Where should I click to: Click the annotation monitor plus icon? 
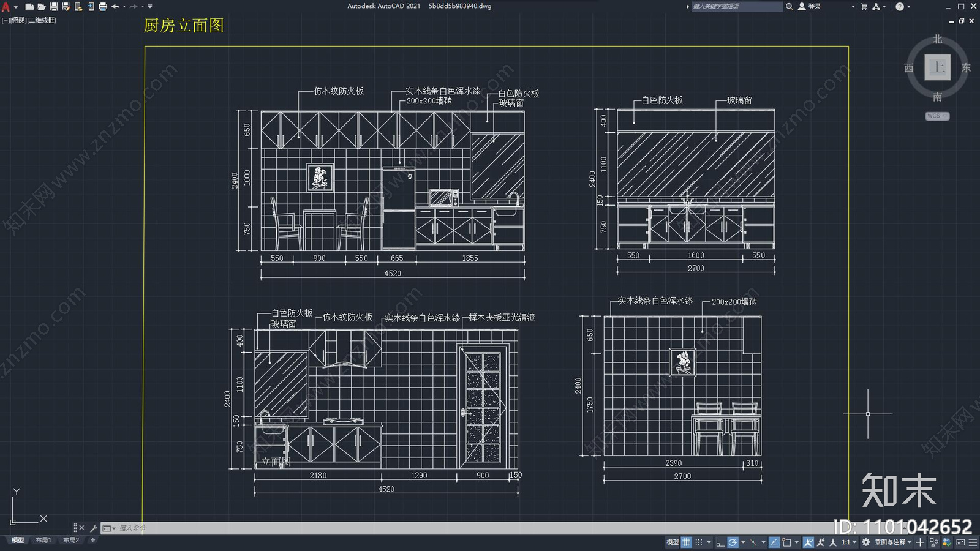[x=920, y=542]
